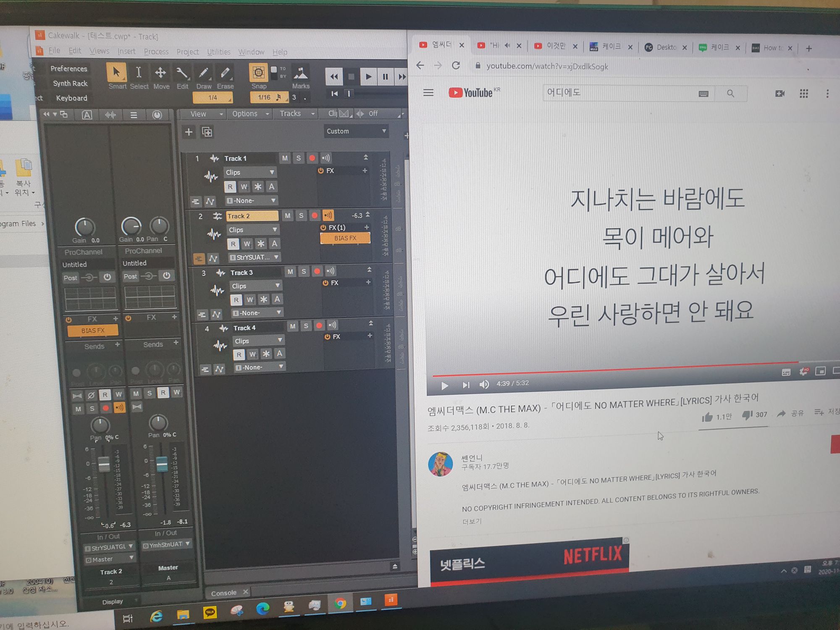Solo Track 3 with its S button
Screen dimensions: 840x630
coord(304,271)
